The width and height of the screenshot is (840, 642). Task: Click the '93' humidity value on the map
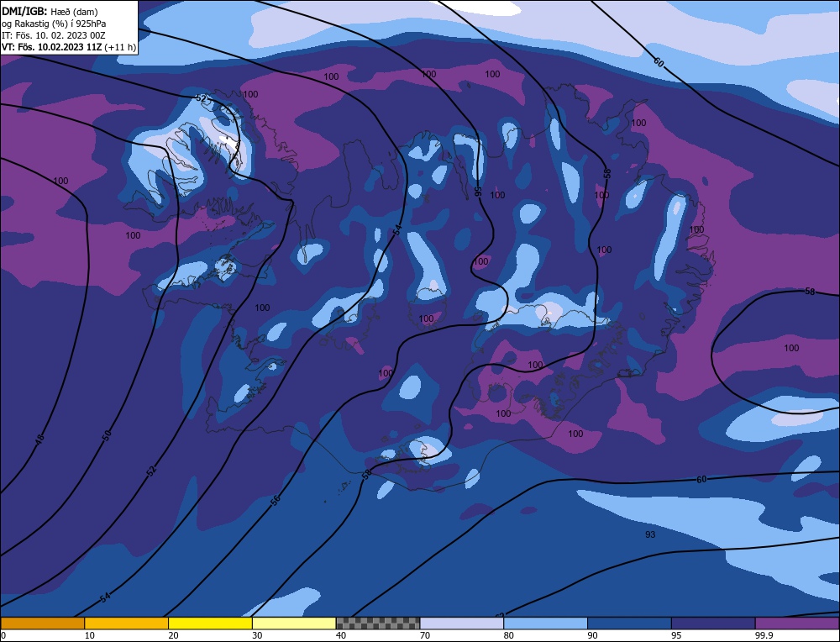point(650,534)
